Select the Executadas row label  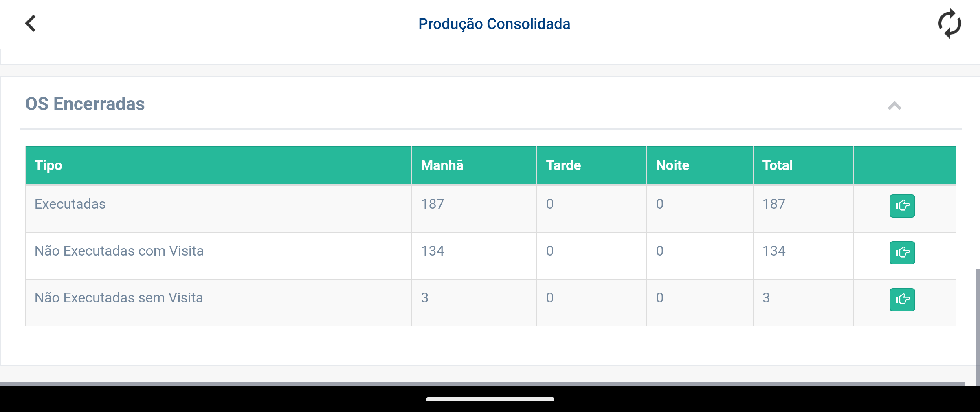(70, 204)
